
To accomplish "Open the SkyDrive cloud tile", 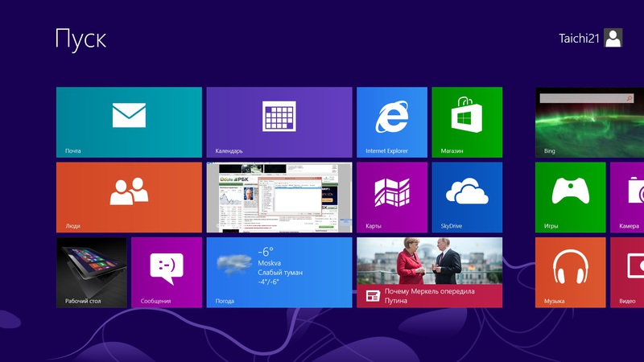I will [x=467, y=197].
